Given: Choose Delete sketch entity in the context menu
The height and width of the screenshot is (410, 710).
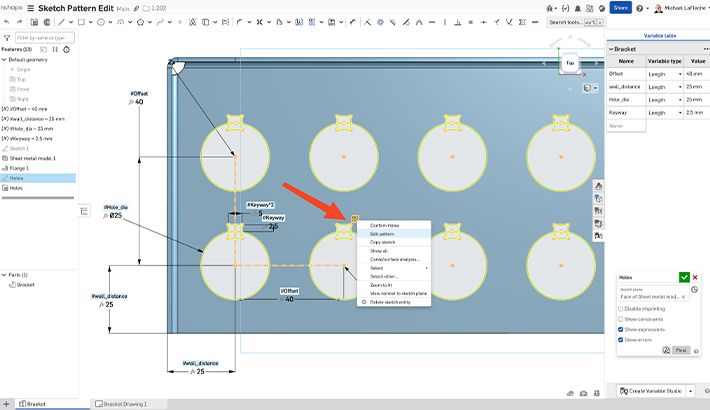Looking at the screenshot, I should click(x=394, y=302).
